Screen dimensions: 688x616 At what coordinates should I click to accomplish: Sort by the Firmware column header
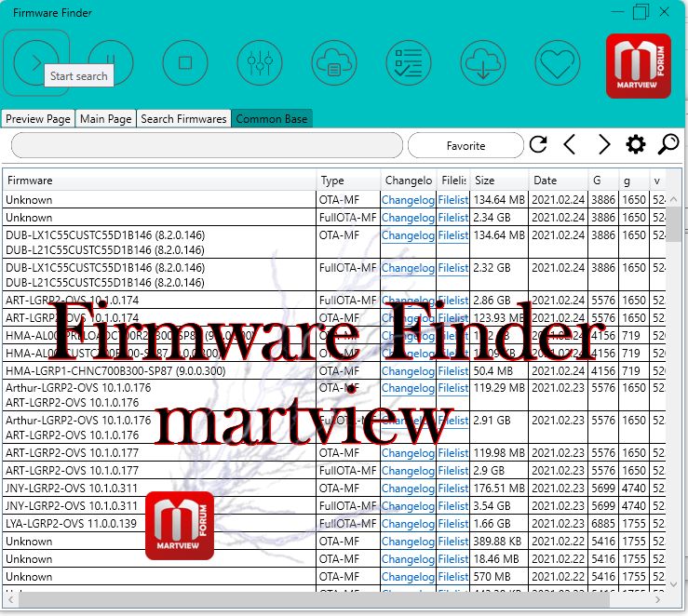(159, 181)
